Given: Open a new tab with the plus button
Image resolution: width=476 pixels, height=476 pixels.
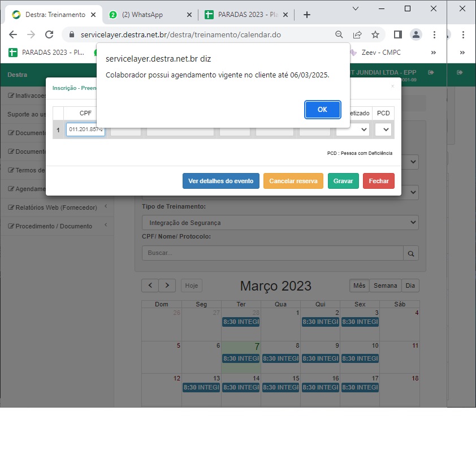Looking at the screenshot, I should (x=307, y=15).
